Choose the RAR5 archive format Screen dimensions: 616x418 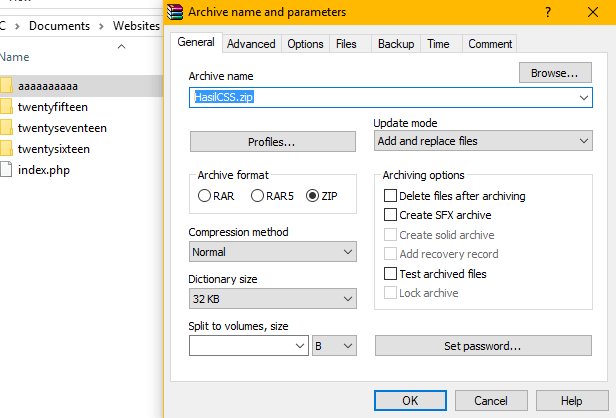click(x=257, y=196)
